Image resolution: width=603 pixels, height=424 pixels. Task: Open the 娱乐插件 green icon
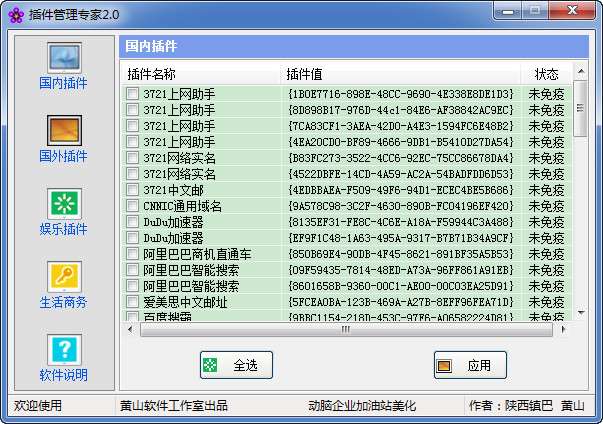pos(64,204)
